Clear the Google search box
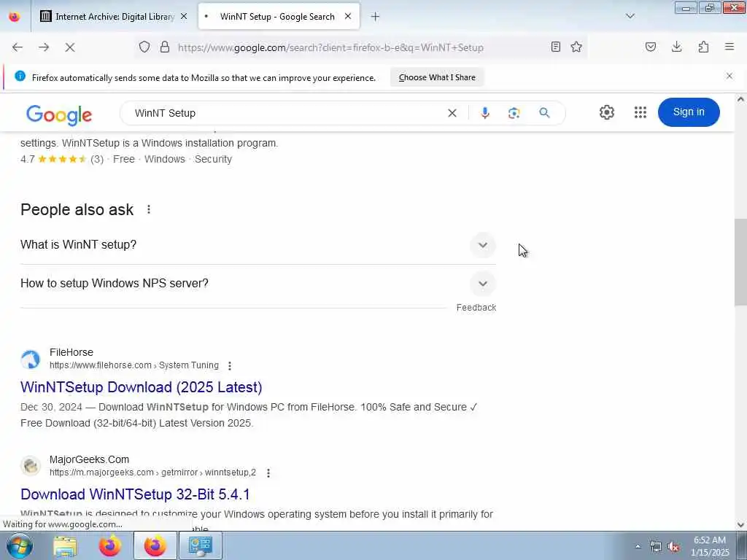The image size is (747, 560). (x=452, y=113)
